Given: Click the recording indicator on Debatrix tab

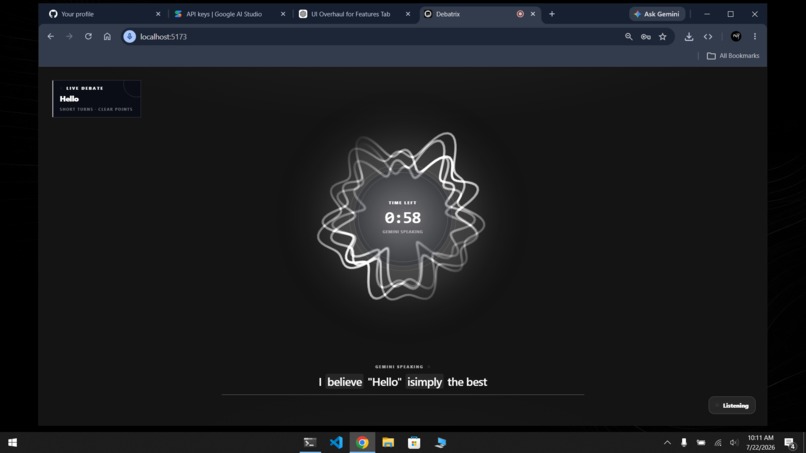Looking at the screenshot, I should coord(520,14).
